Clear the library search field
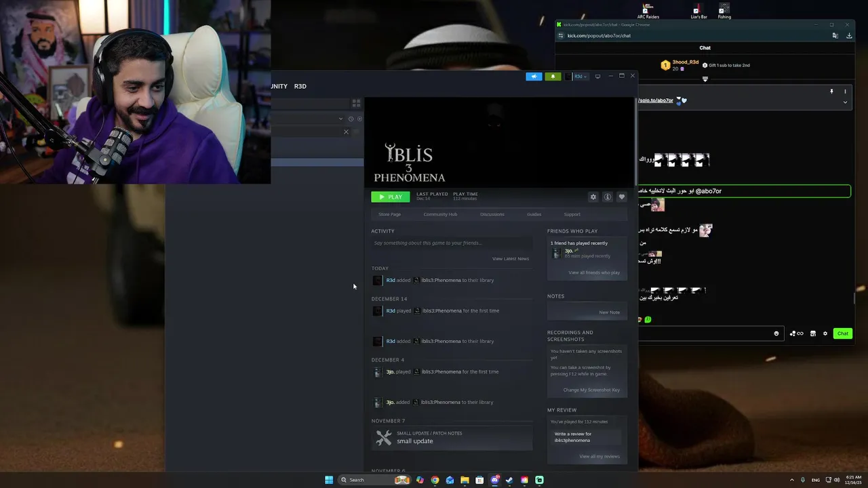Screen dimensions: 868x488 click(x=346, y=131)
